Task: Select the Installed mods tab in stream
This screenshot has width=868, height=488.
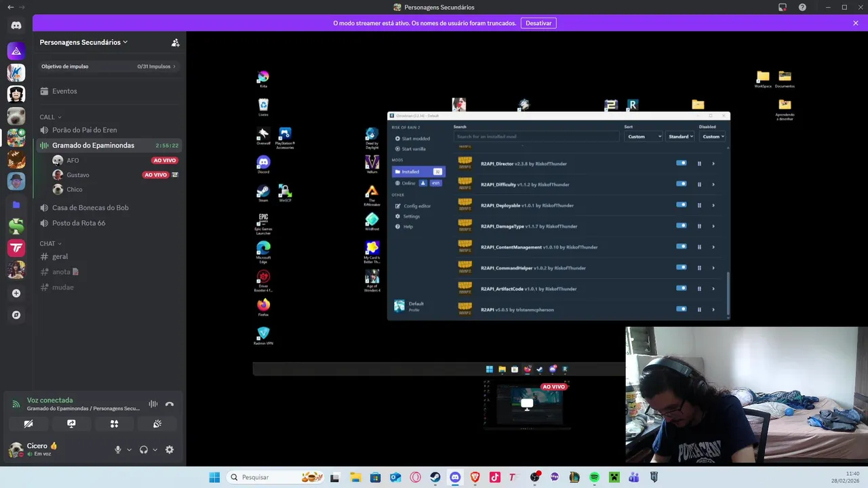Action: tap(418, 171)
